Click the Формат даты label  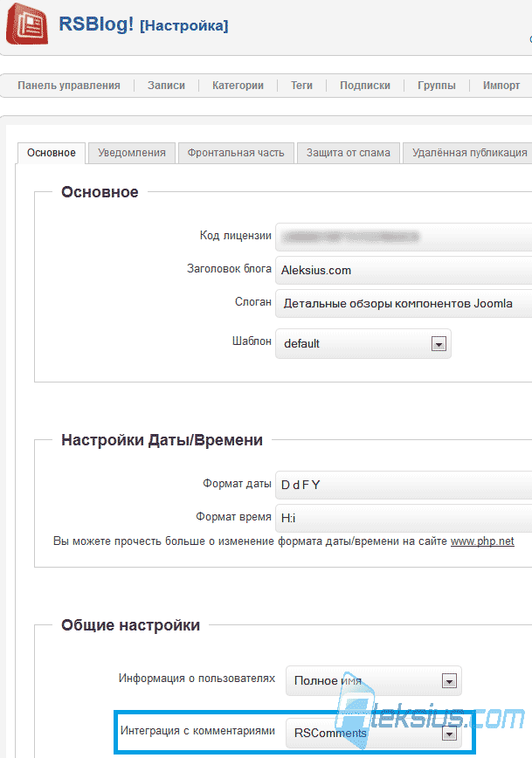point(237,484)
